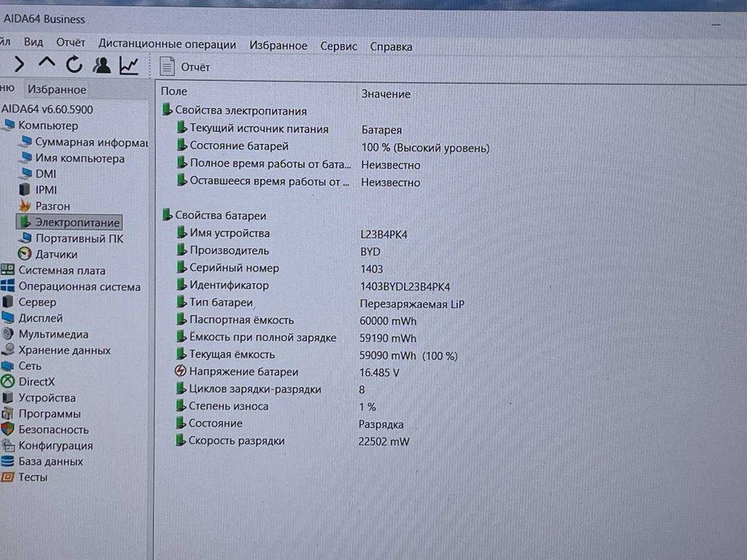Select Свойства батареи group row
Viewport: 747px width, 560px height.
215,215
